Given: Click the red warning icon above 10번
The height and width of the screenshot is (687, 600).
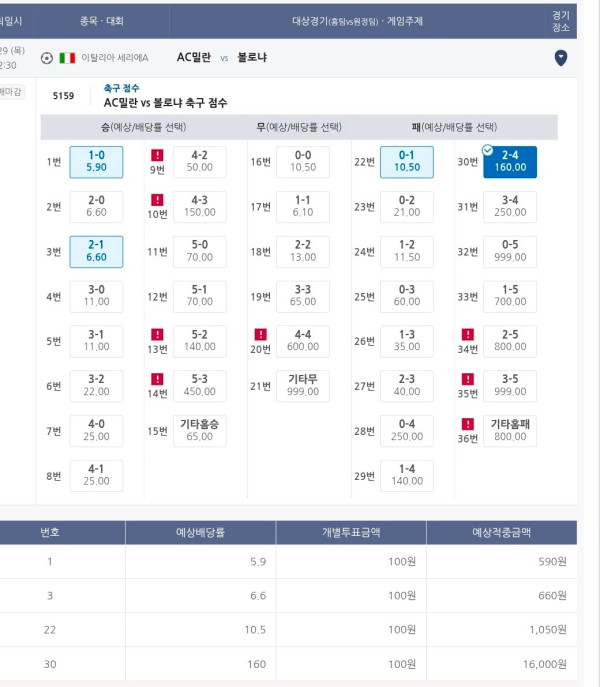Looking at the screenshot, I should (157, 200).
